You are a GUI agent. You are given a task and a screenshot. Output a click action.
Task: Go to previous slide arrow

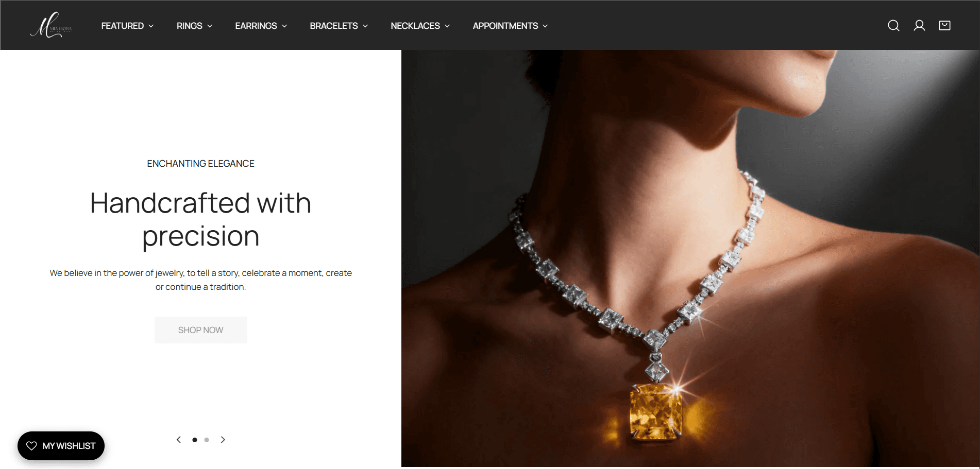click(x=179, y=440)
